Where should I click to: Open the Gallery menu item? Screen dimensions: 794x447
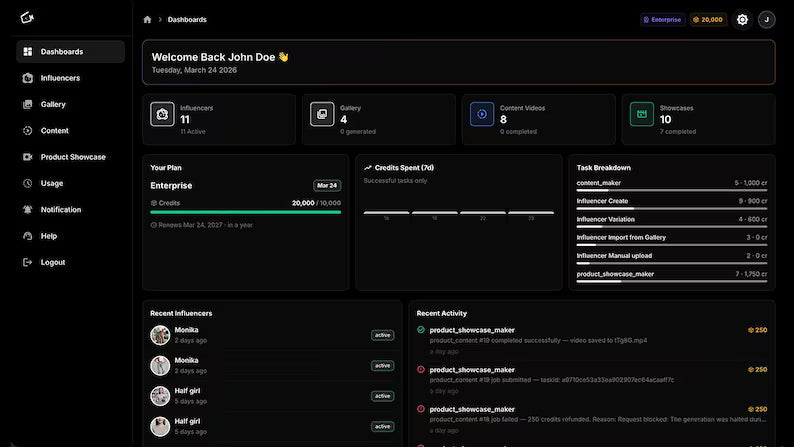[70, 104]
